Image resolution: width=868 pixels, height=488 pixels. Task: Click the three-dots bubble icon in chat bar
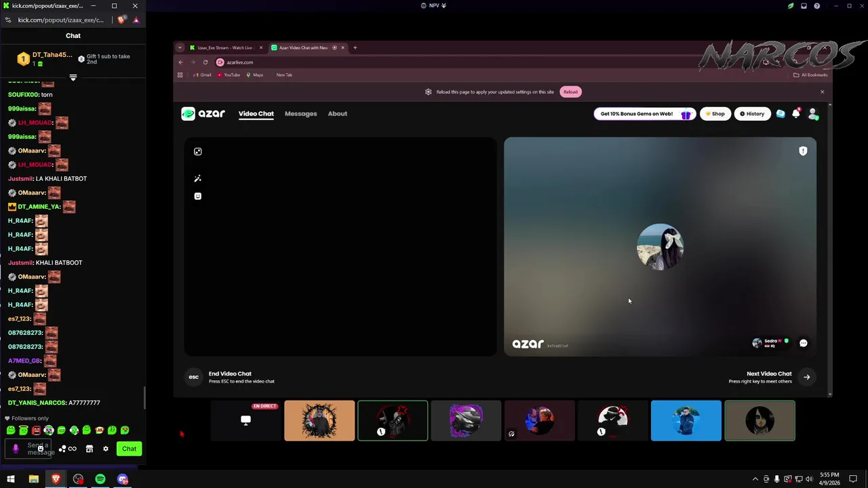coord(62,449)
